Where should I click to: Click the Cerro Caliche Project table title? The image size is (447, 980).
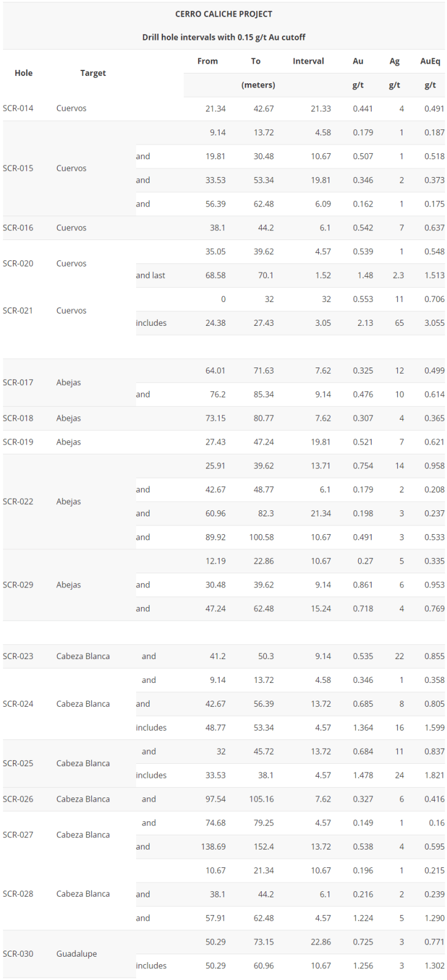point(224,14)
